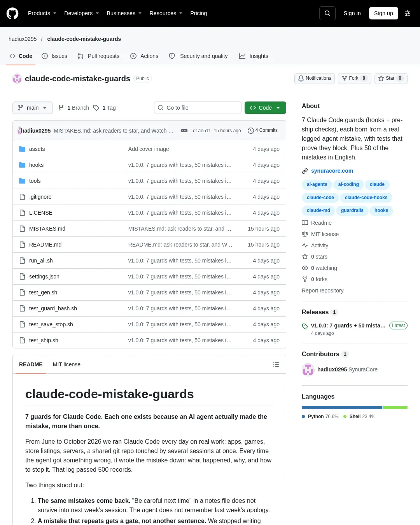Open the README outline icon

click(x=276, y=364)
